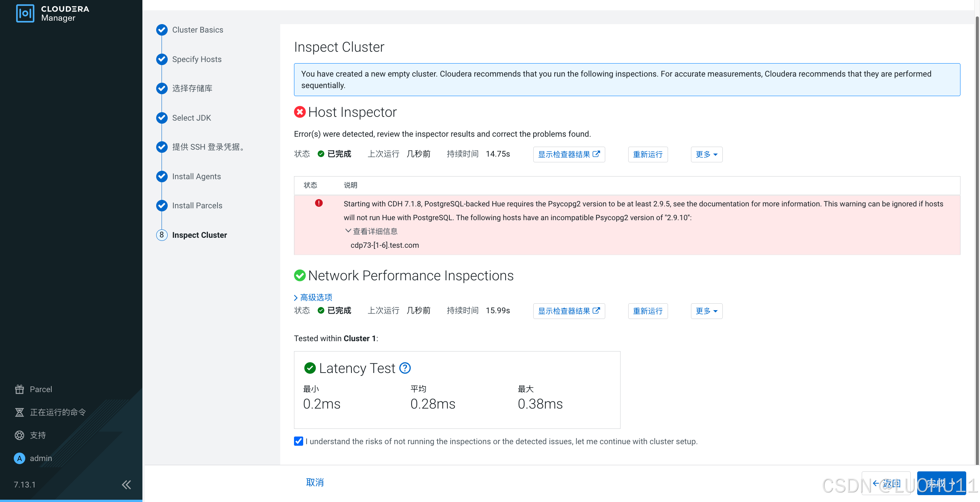Click the Cloudera Manager logo icon
Image resolution: width=980 pixels, height=502 pixels.
coord(25,13)
